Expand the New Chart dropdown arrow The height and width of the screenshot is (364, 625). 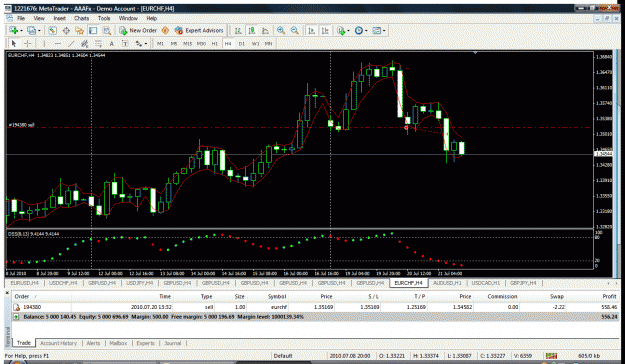(x=21, y=31)
